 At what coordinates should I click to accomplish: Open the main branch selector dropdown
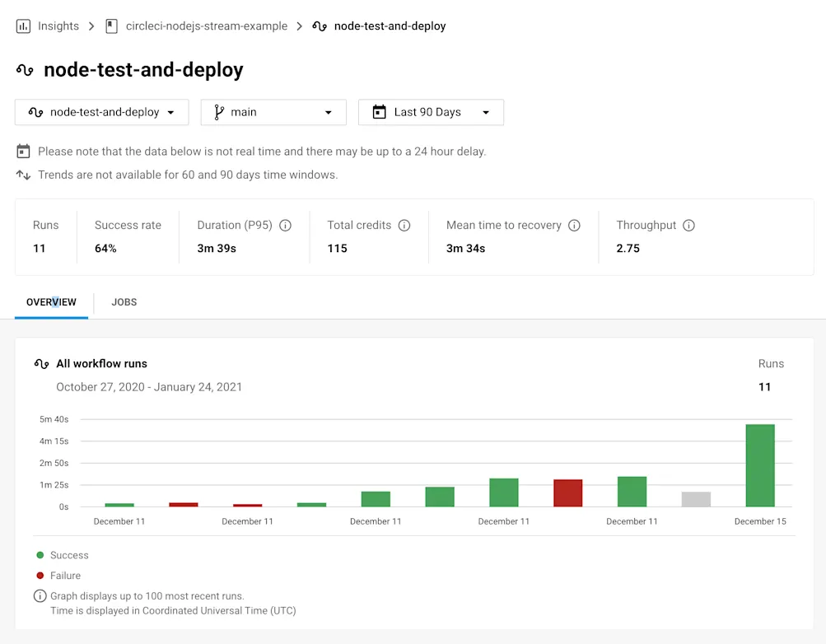273,112
